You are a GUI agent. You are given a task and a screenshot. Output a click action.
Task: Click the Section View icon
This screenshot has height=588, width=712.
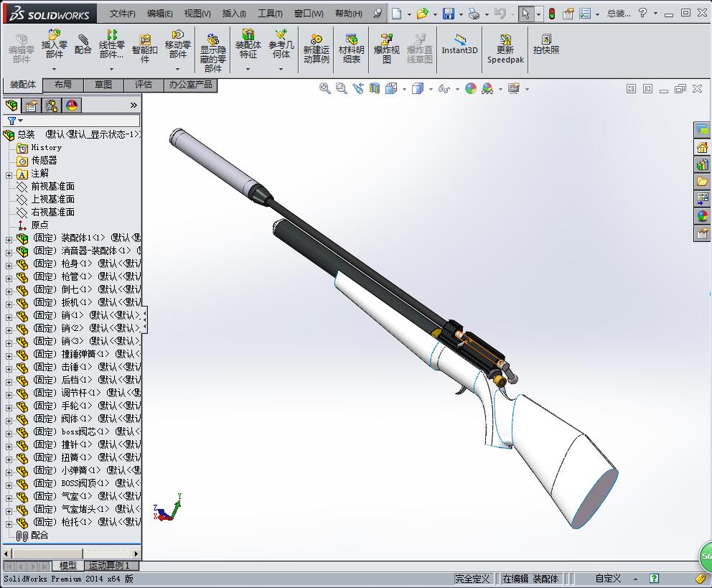[x=374, y=88]
